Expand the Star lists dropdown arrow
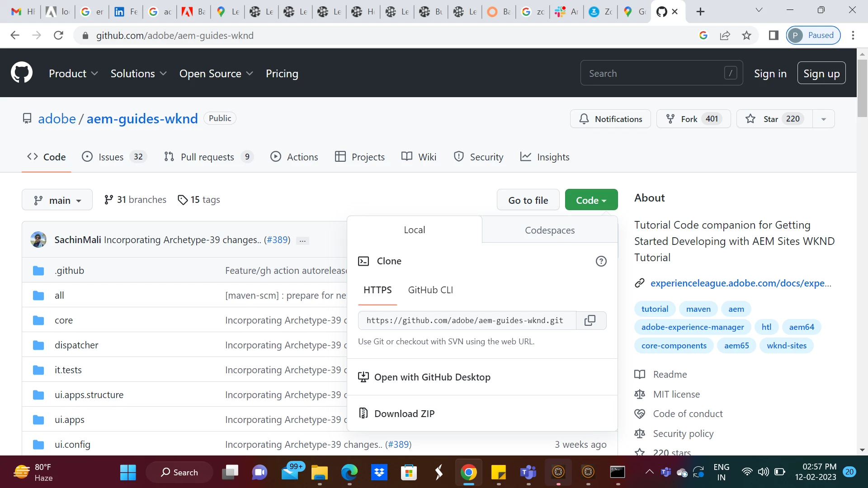Image resolution: width=868 pixels, height=488 pixels. [823, 119]
